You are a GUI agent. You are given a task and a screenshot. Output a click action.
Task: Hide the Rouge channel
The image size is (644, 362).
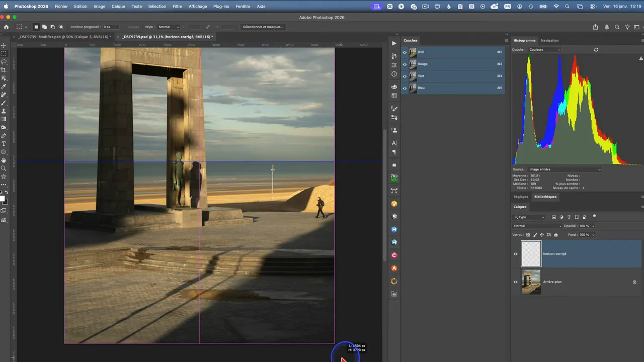click(405, 64)
